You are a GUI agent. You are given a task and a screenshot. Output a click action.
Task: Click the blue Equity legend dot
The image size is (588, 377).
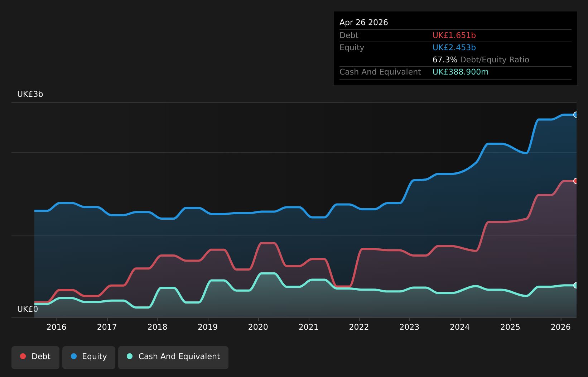click(x=74, y=356)
